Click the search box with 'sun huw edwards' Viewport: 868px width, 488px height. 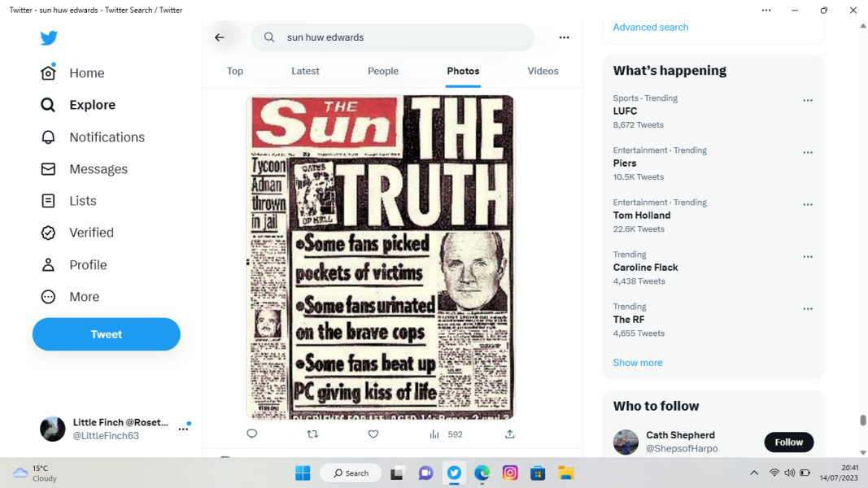[392, 37]
